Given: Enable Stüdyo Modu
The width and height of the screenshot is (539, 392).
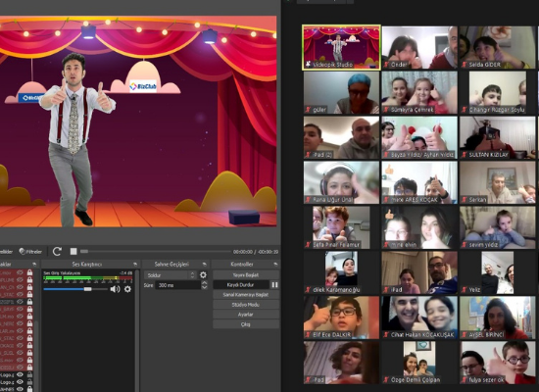Looking at the screenshot, I should (x=245, y=305).
